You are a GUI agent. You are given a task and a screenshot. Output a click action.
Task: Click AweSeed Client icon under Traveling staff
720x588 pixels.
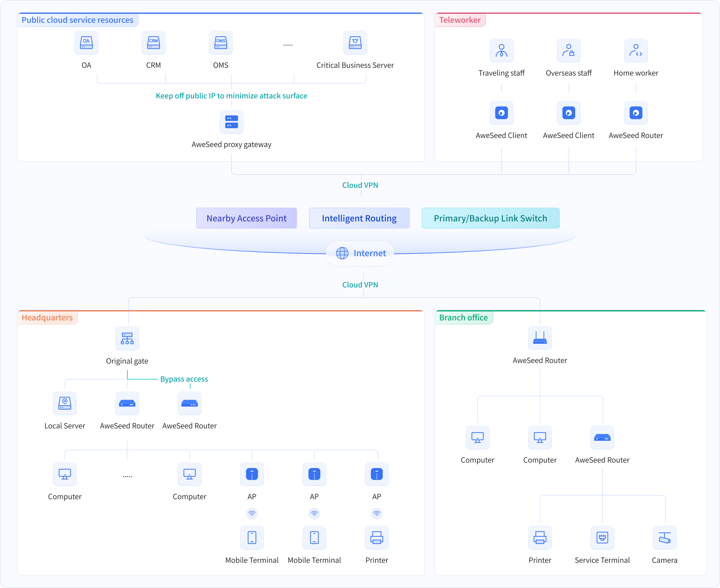[502, 113]
